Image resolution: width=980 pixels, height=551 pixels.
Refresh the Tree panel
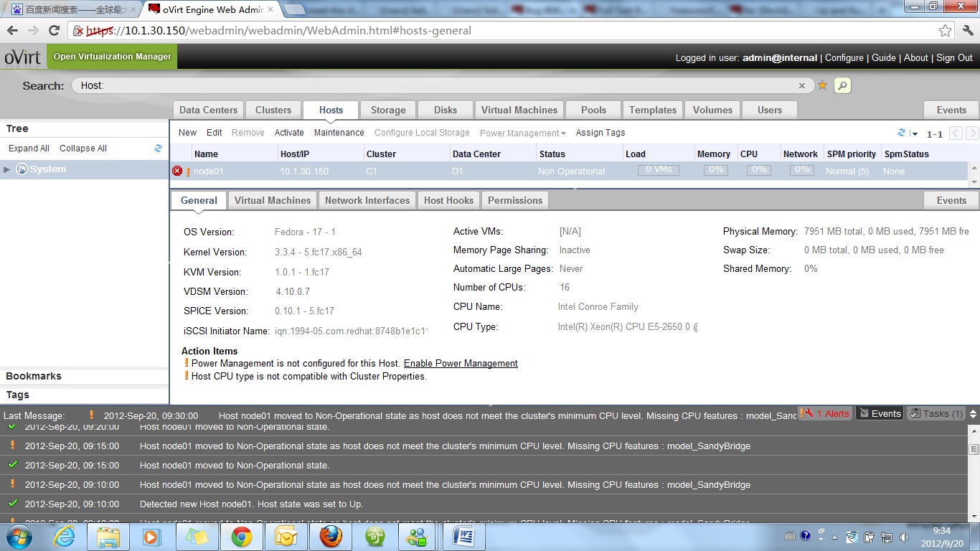tap(158, 149)
